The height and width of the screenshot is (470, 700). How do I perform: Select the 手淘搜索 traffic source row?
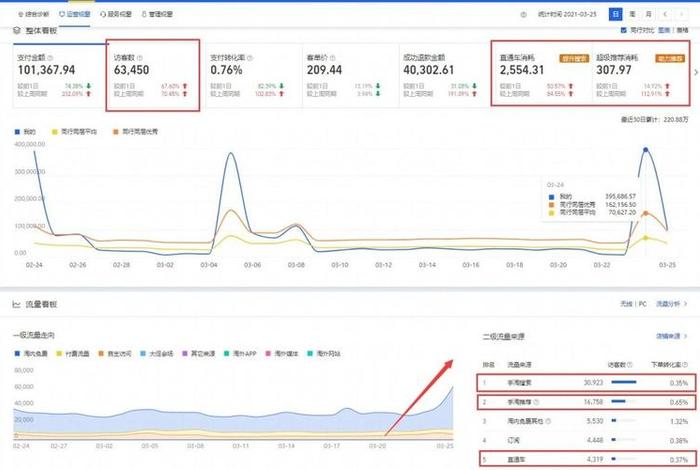586,383
